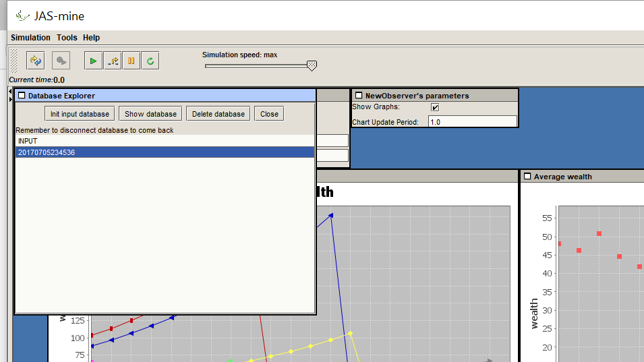Click the Step simulation icon
This screenshot has height=362, width=644.
point(113,61)
